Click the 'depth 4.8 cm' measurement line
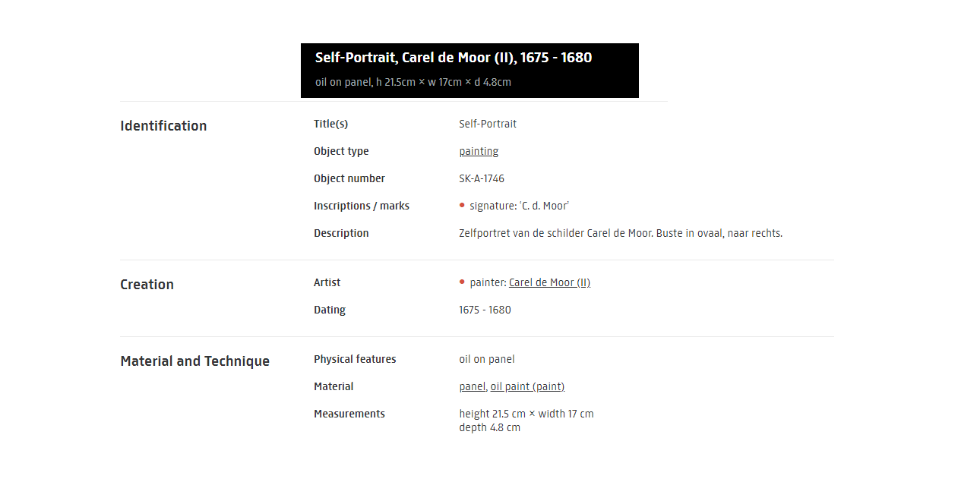 [x=490, y=427]
